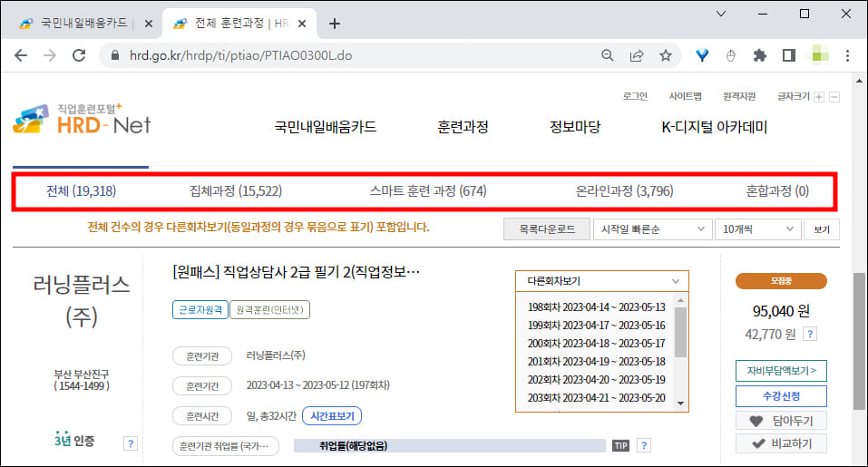Open help icon next to 42,770 원
This screenshot has height=467, width=868.
coord(810,335)
